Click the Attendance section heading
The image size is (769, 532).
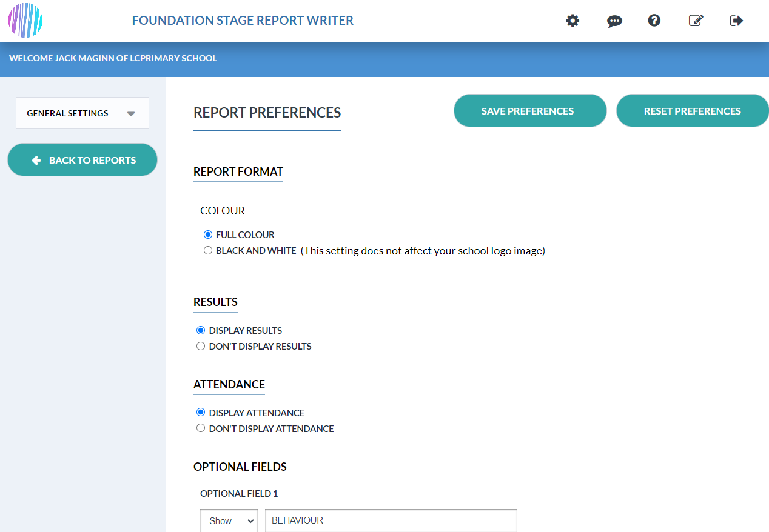pyautogui.click(x=229, y=384)
